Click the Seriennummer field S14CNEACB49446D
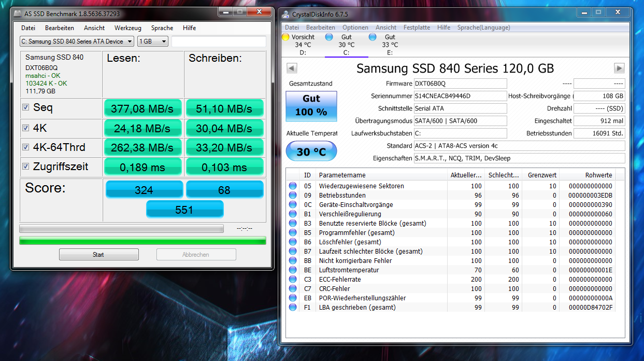The width and height of the screenshot is (644, 361). 460,96
